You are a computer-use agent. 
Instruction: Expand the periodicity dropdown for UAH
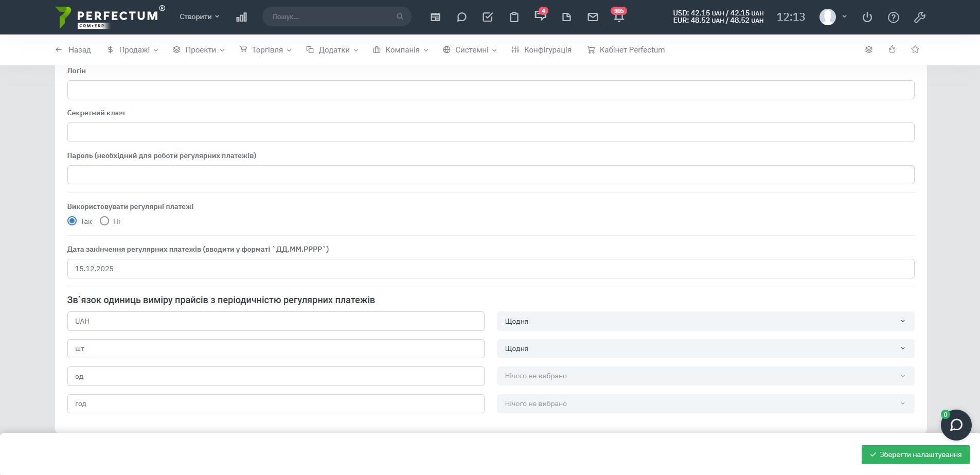coord(705,321)
